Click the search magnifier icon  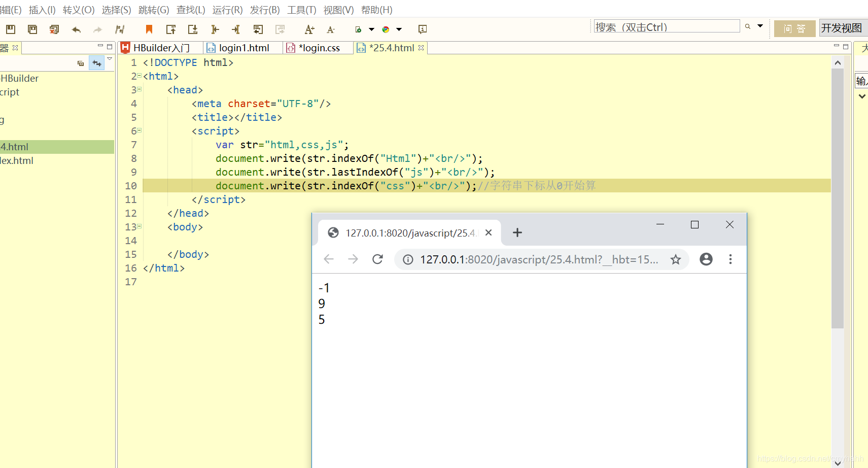coord(748,26)
